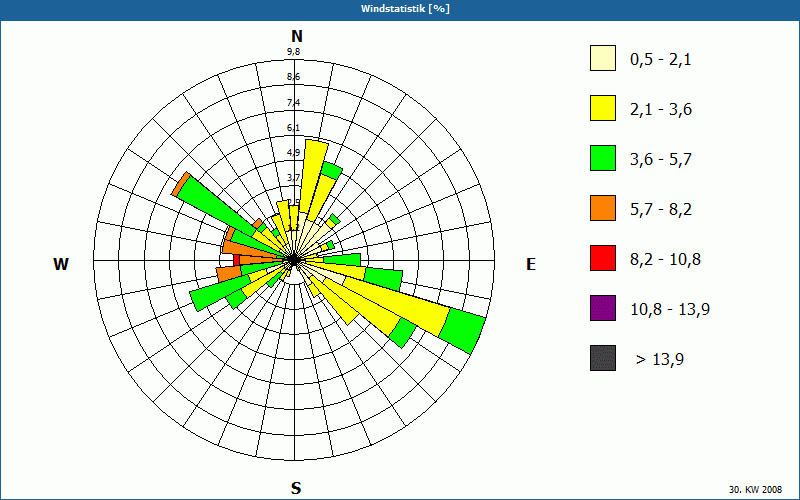Click the cream 0,5 - 2,1 legend swatch

coord(603,58)
